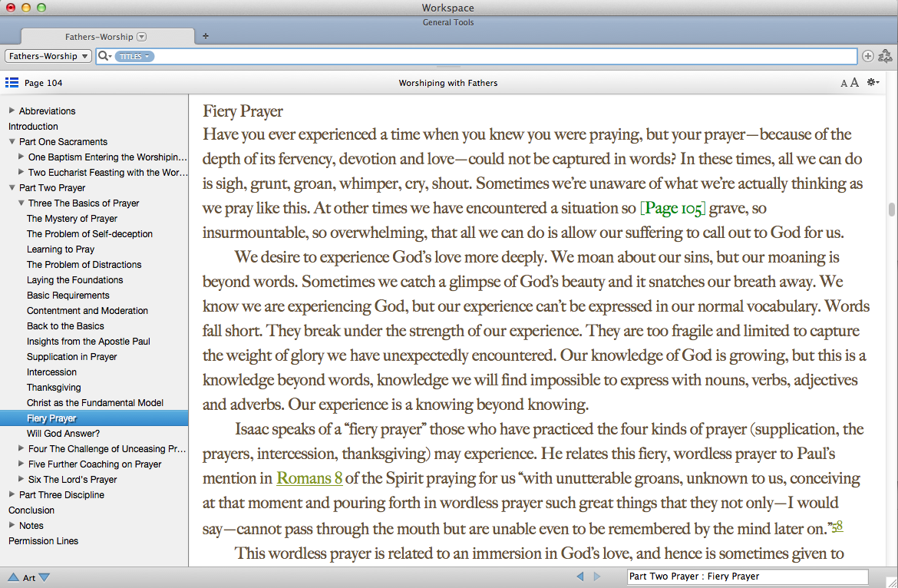Click the recycle tool icon
Screen dimensions: 898x588
point(885,55)
